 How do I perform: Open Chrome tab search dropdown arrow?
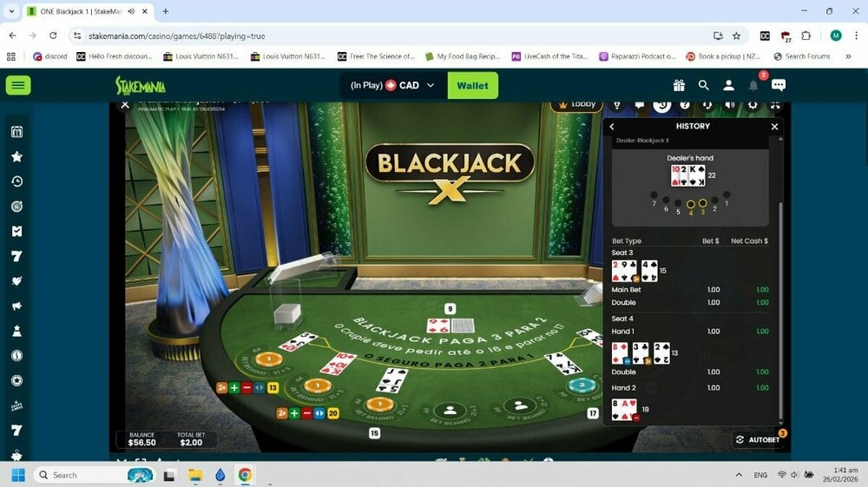coord(11,11)
